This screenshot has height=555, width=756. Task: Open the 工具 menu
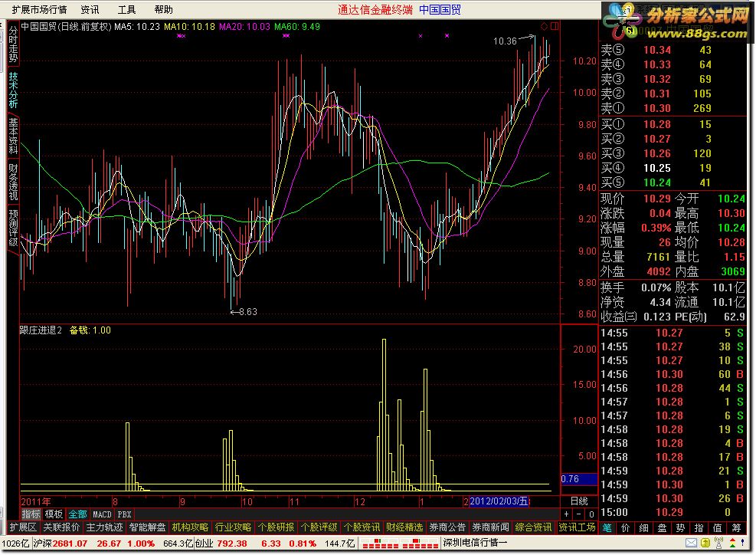coord(126,10)
